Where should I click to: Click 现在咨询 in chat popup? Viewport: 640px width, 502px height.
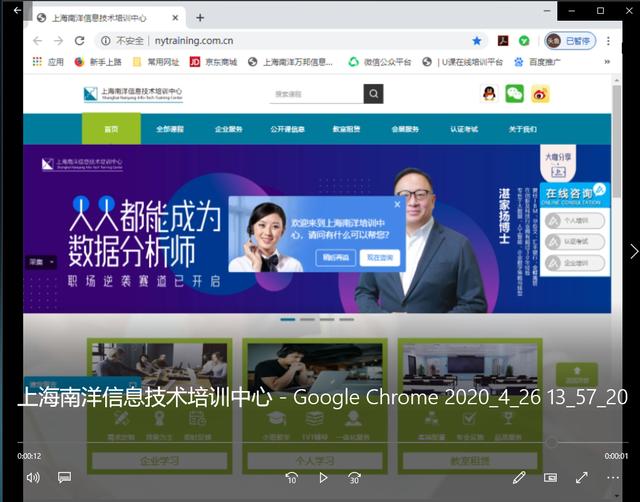(x=380, y=258)
